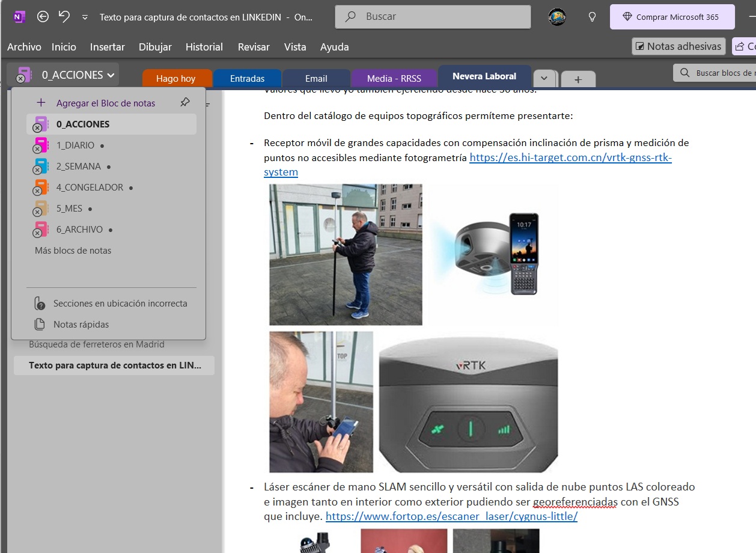Pin the notebook list pane
Viewport: 756px width, 553px height.
[x=185, y=102]
